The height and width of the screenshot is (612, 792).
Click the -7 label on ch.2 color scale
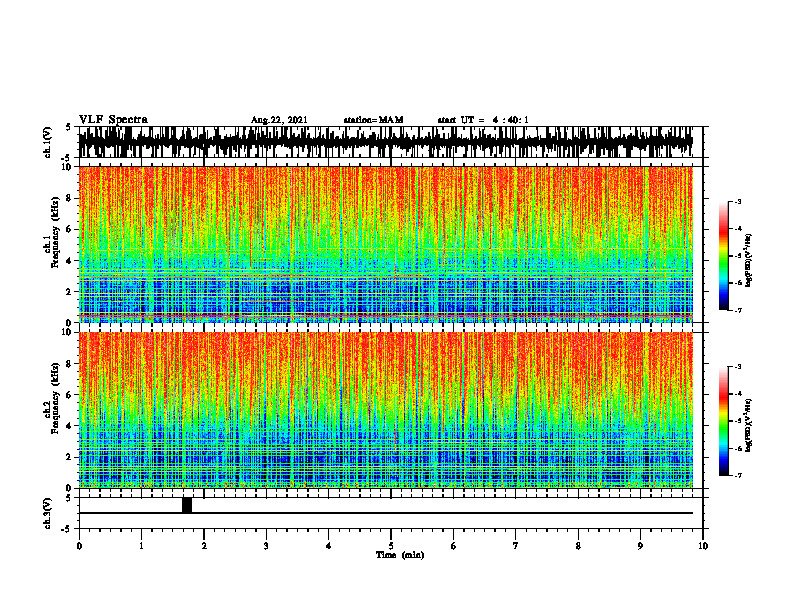(x=738, y=475)
